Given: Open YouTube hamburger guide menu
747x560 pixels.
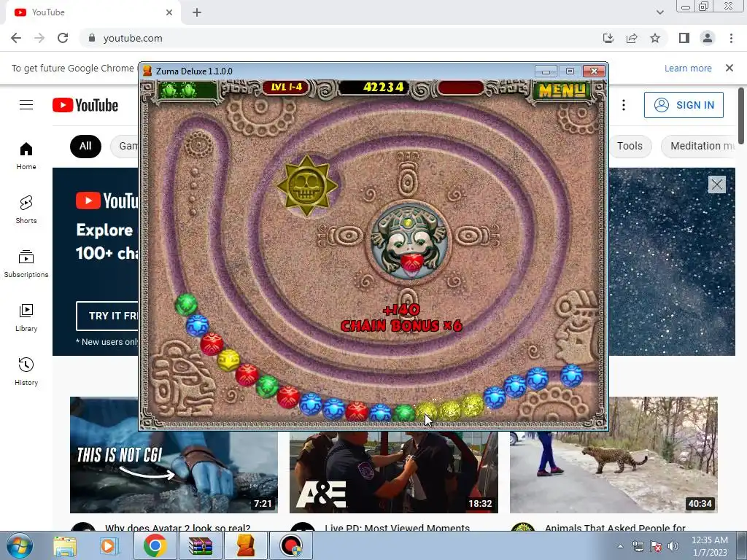Looking at the screenshot, I should pos(26,105).
